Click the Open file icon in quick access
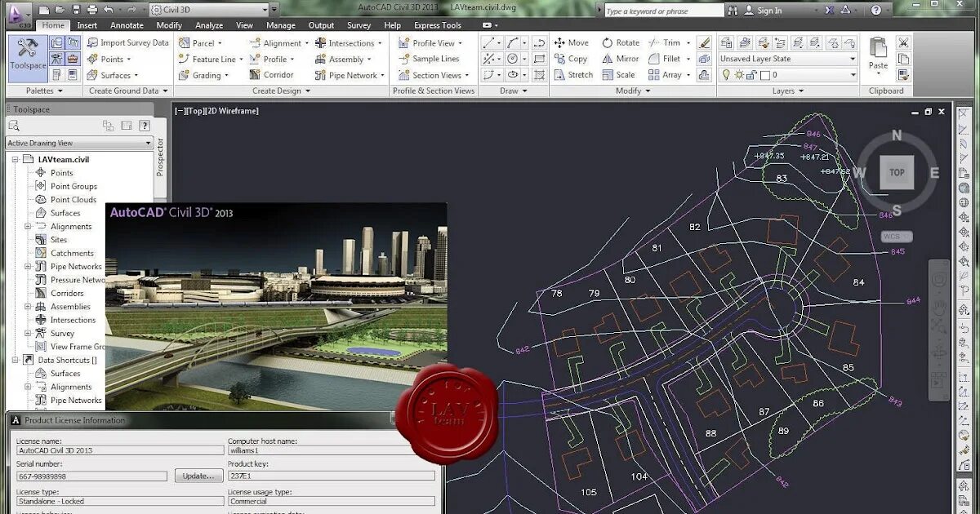Image resolution: width=980 pixels, height=514 pixels. (x=60, y=11)
